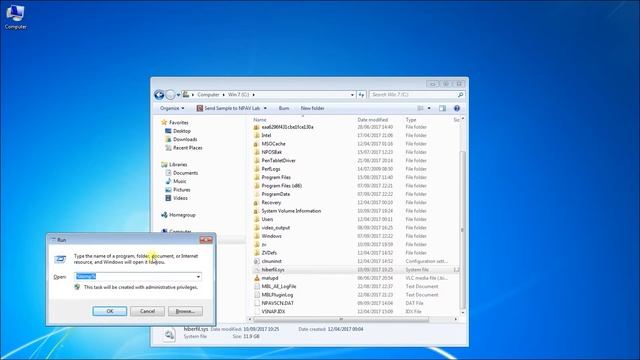Open the Videos library

point(180,198)
